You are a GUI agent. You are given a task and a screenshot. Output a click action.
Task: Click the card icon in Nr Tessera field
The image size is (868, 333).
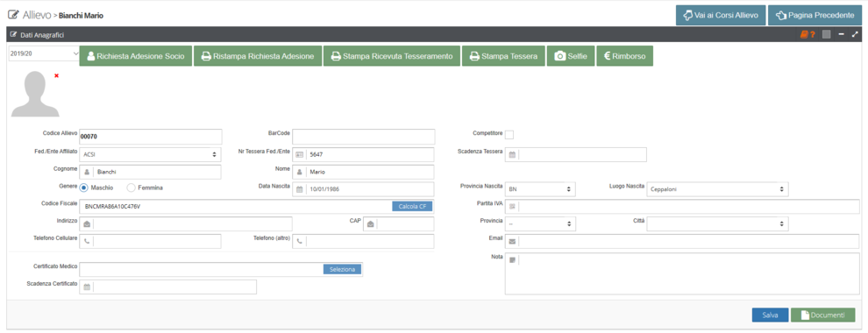coord(300,155)
